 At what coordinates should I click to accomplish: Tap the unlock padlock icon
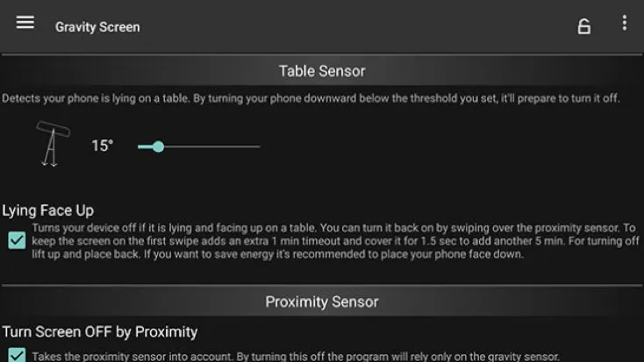pos(583,26)
